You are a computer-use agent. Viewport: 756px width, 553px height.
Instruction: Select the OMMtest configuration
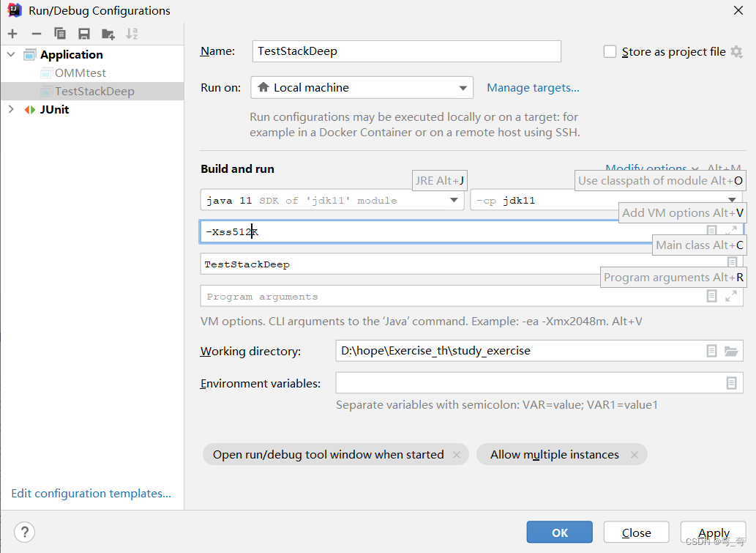pos(80,73)
